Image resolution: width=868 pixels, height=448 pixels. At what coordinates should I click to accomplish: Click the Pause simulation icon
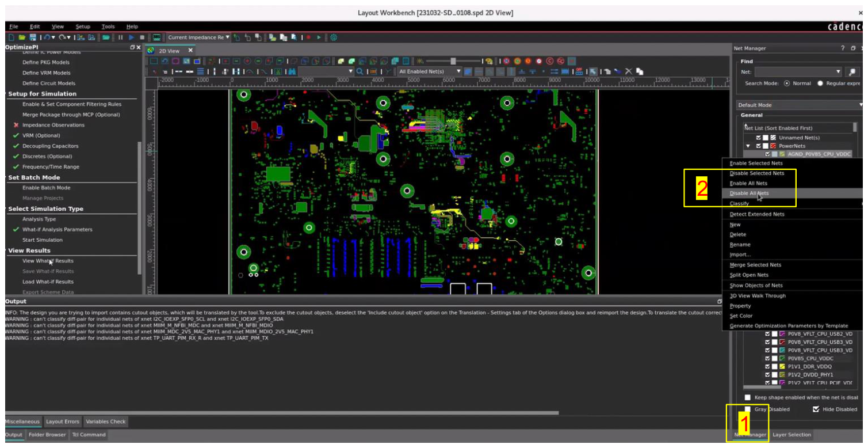(121, 37)
